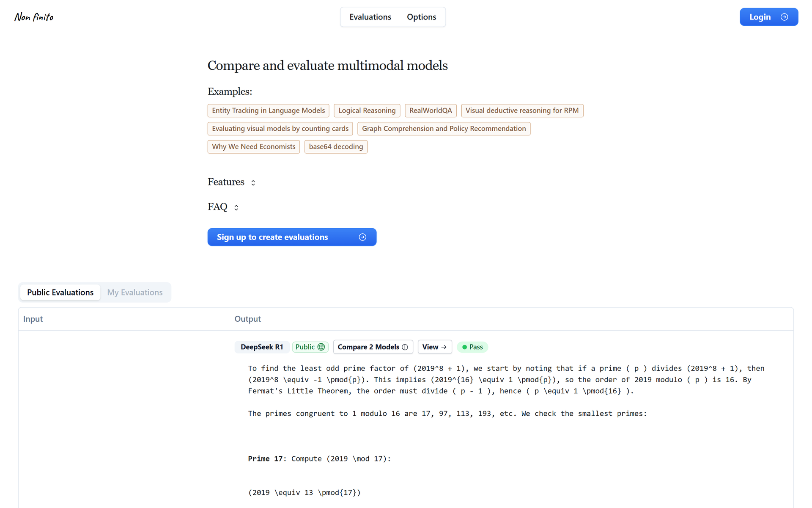This screenshot has width=812, height=508.
Task: Open the Evaluations menu
Action: tap(370, 17)
